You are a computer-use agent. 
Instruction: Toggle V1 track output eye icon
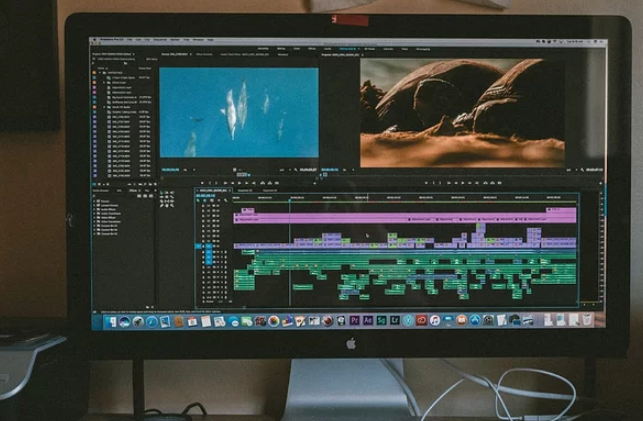(218, 246)
